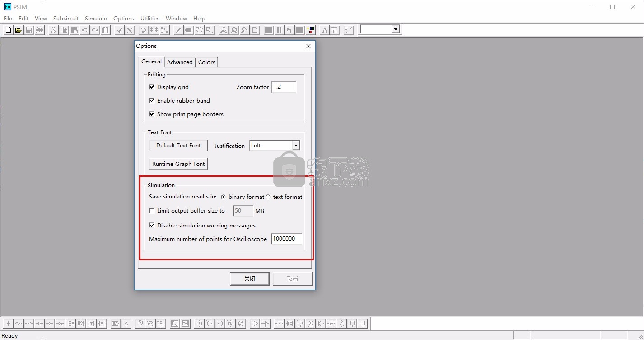Place a Voltage probe element
The image size is (644, 340).
tap(140, 323)
